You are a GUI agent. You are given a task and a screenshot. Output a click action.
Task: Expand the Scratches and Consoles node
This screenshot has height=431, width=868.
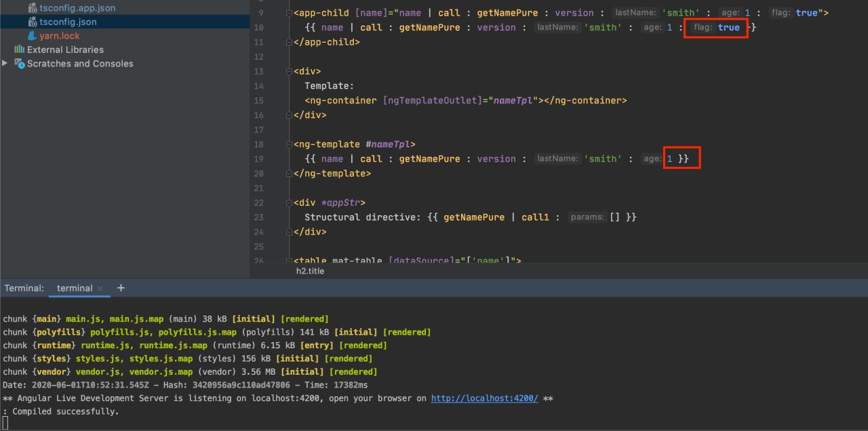(x=5, y=63)
